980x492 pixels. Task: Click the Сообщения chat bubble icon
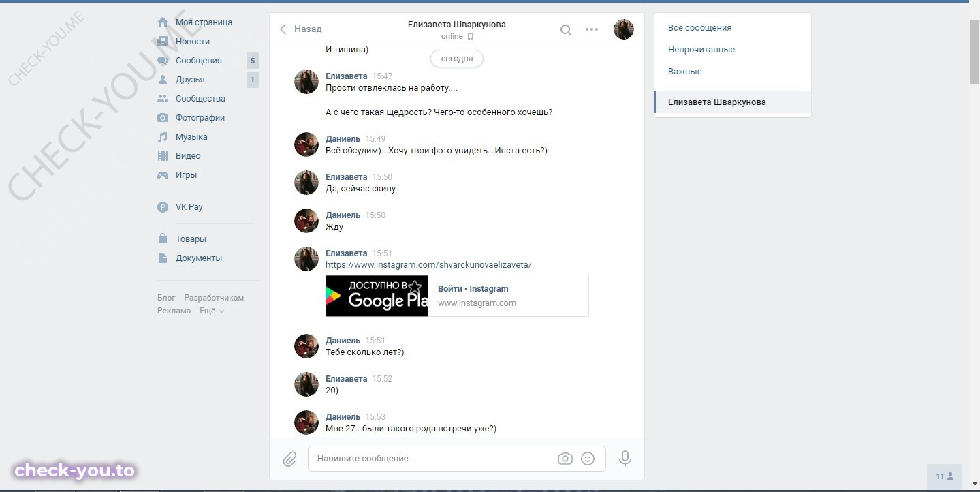[163, 61]
